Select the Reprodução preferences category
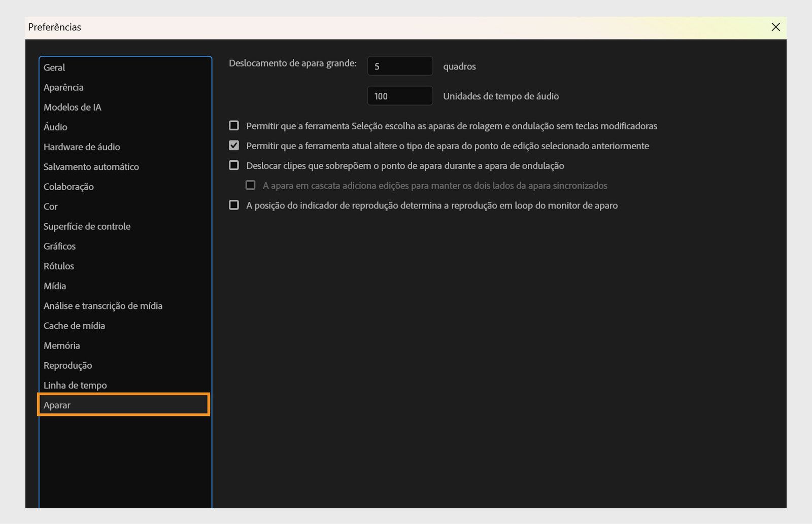Screen dimensions: 812x524 click(67, 365)
